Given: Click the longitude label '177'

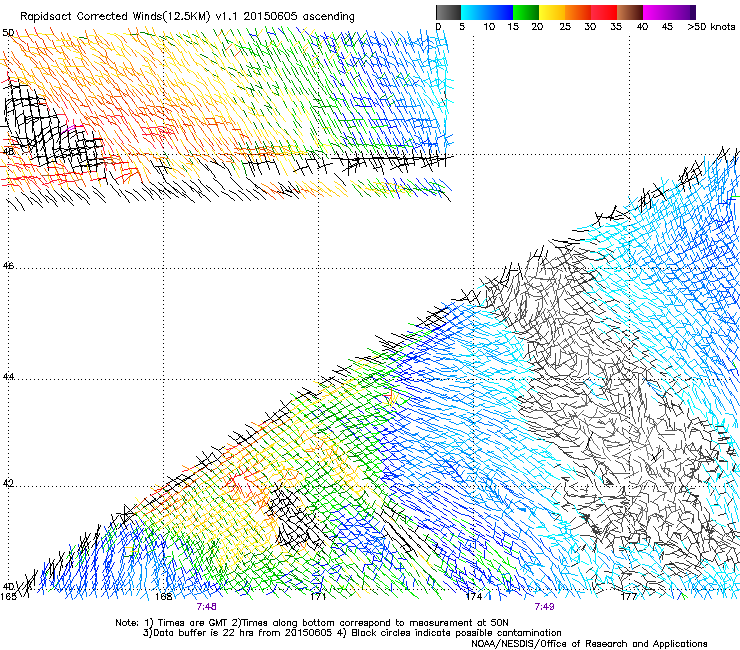Looking at the screenshot, I should click(629, 597).
